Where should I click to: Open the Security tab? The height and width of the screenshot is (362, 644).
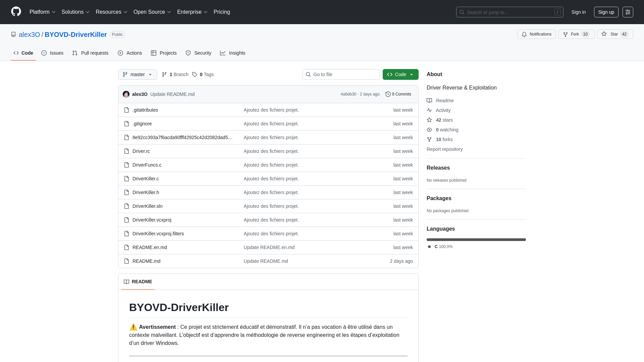pyautogui.click(x=199, y=53)
